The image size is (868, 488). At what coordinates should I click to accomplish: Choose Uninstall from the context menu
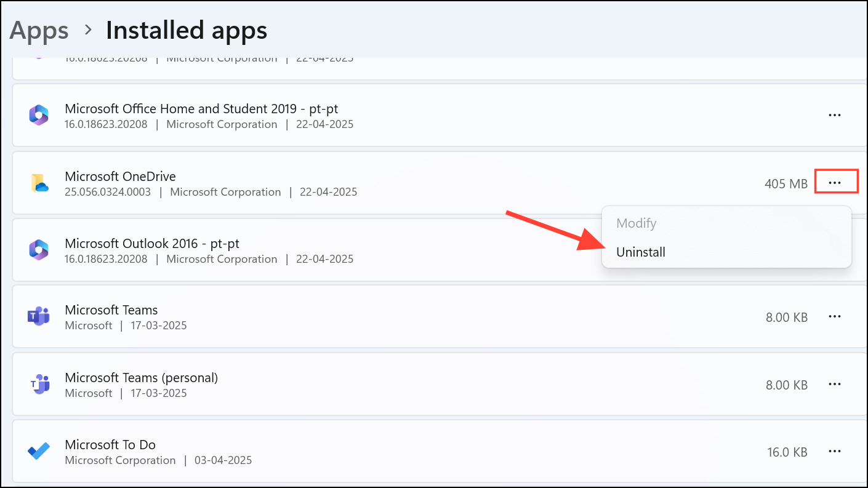pyautogui.click(x=641, y=252)
